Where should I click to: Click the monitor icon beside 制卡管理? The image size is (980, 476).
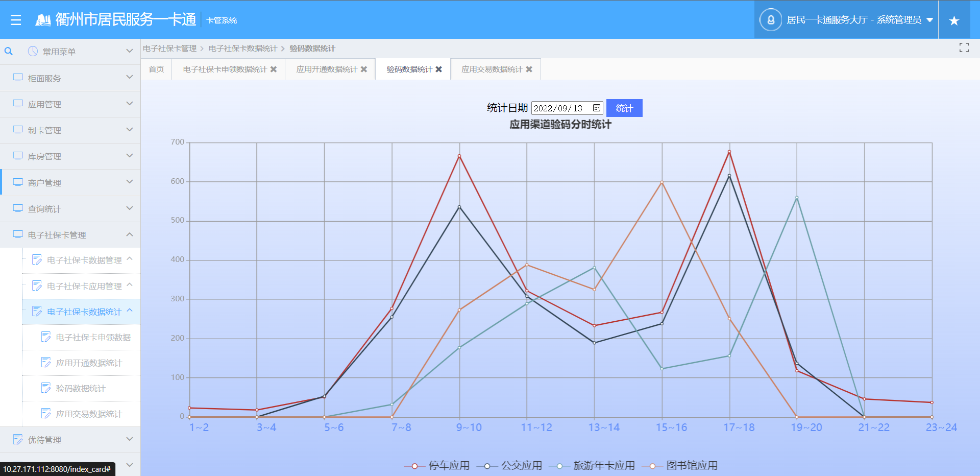(x=18, y=130)
